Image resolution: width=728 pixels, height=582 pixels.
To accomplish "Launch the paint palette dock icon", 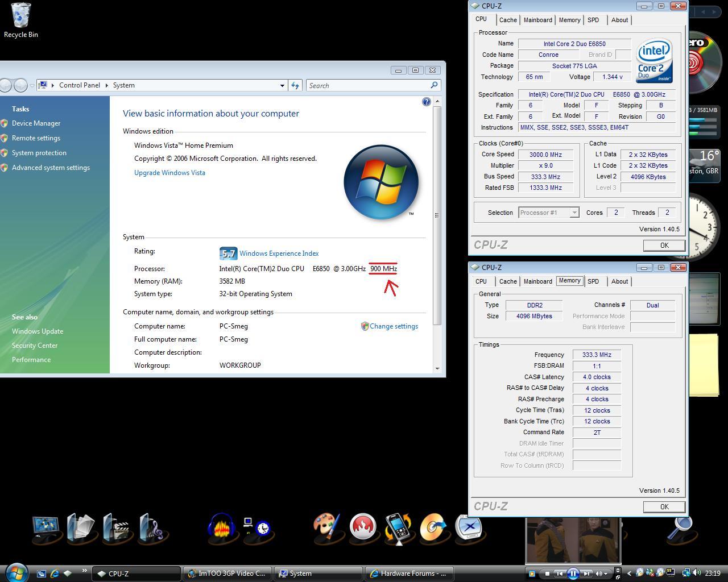I will click(327, 527).
